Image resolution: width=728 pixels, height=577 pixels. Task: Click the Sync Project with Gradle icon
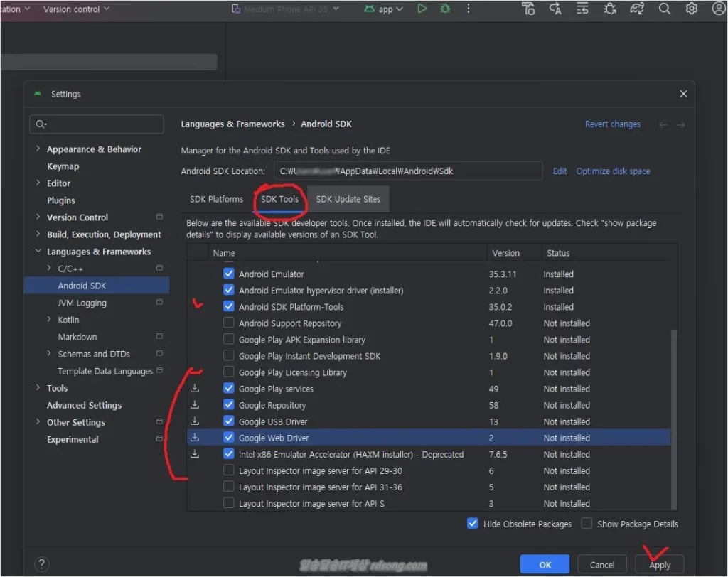tap(637, 9)
